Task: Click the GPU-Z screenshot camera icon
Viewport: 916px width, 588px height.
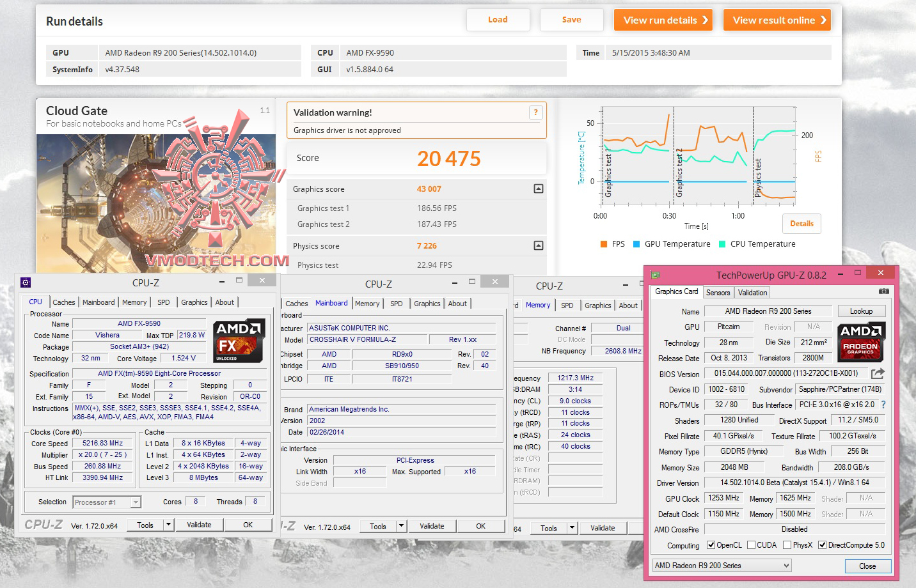Action: pos(883,291)
